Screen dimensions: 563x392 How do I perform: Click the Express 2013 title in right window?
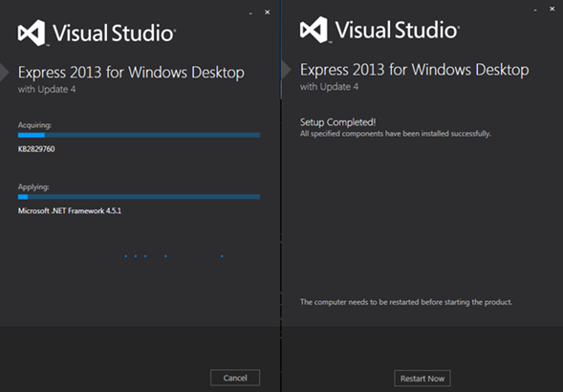pos(414,70)
